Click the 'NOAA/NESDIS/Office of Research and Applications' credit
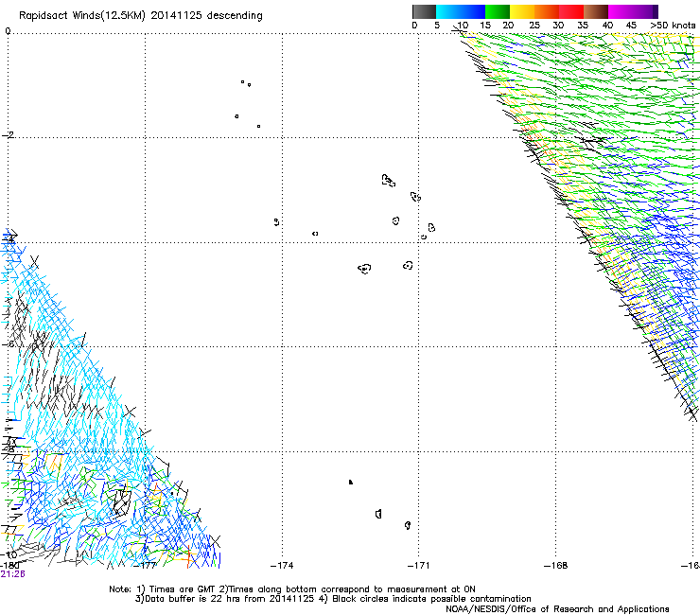Screen dimensions: 700x615 tap(557, 609)
